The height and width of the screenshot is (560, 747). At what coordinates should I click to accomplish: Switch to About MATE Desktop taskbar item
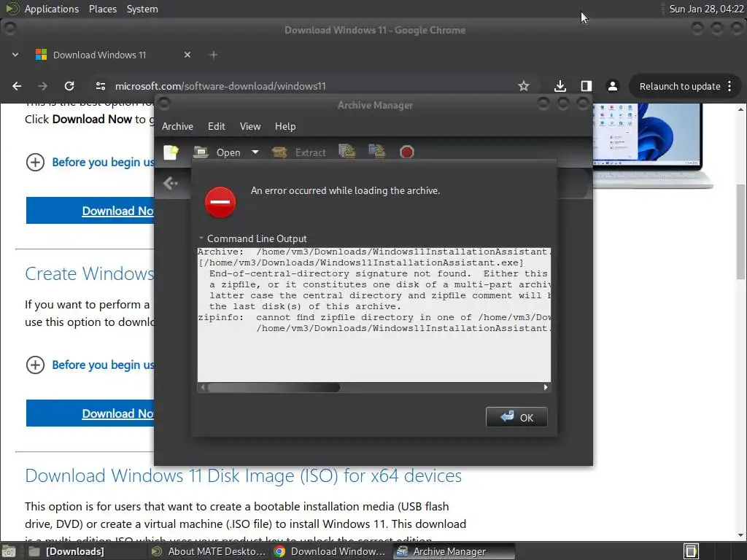pos(209,551)
